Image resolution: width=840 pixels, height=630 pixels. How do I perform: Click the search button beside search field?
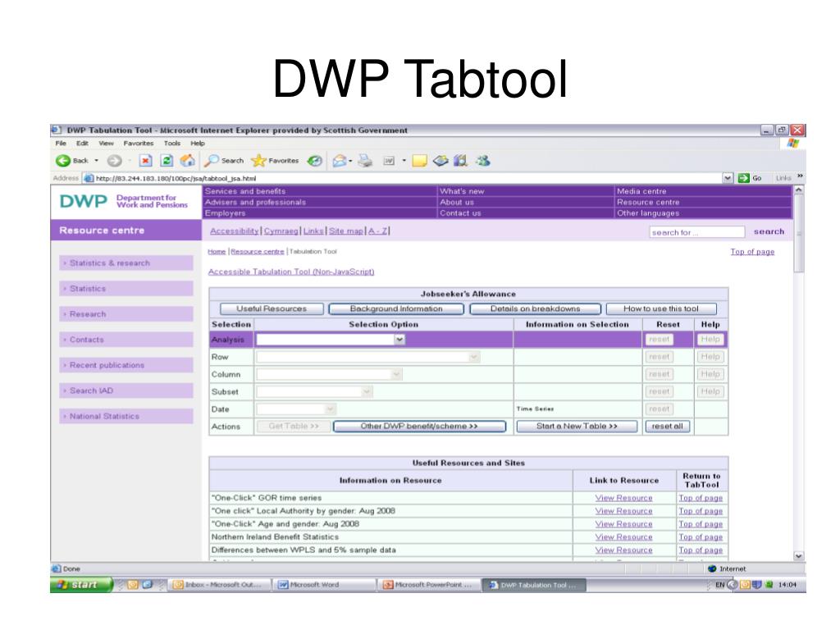pos(769,232)
